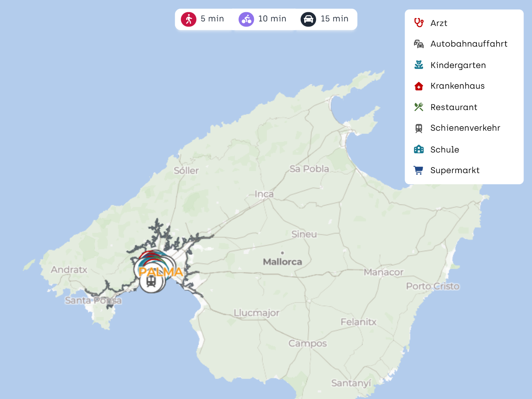Click the Arzt stethoscope icon
Screen dimensions: 532x399
point(419,23)
